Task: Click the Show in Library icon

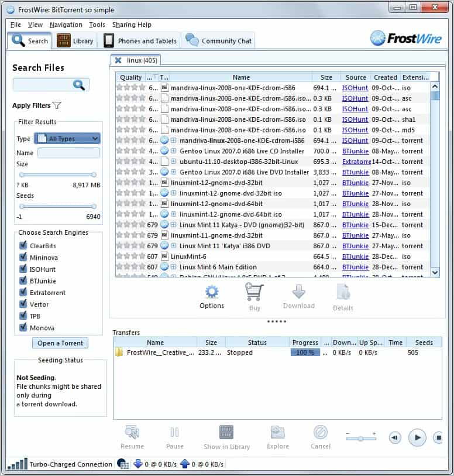Action: pyautogui.click(x=226, y=432)
